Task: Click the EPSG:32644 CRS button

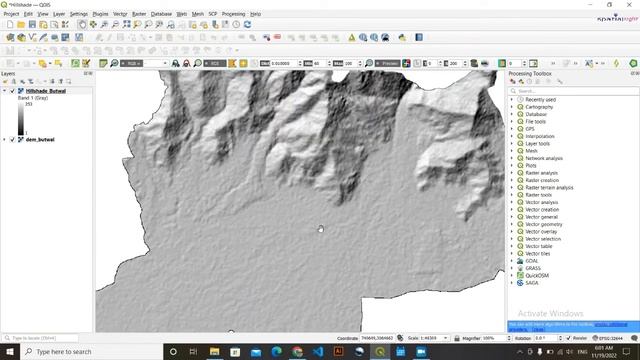Action: (x=608, y=338)
